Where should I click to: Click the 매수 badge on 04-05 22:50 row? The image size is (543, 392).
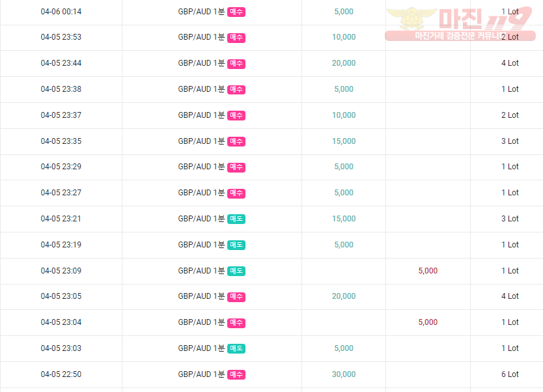click(x=236, y=374)
